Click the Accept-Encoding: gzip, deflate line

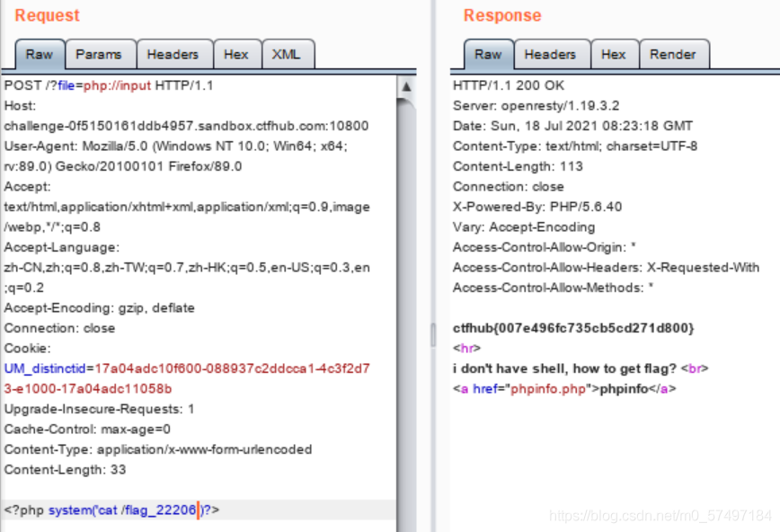[99, 308]
